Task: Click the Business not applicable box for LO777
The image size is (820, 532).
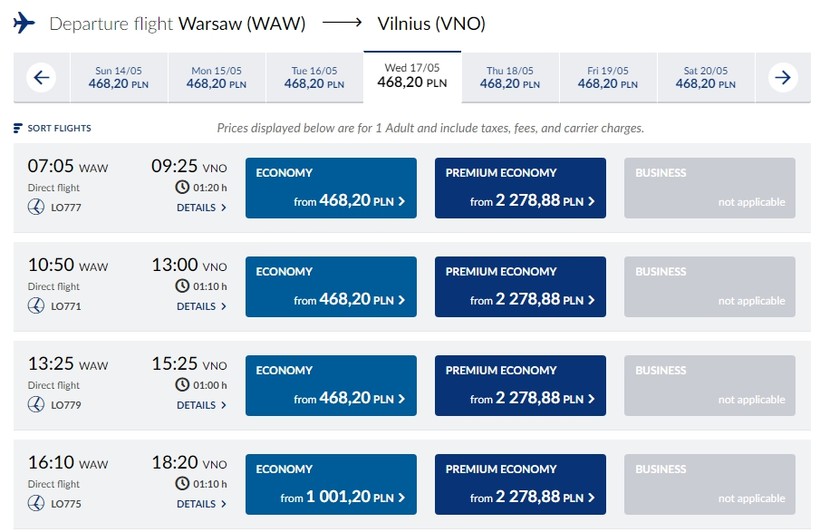Action: 709,188
